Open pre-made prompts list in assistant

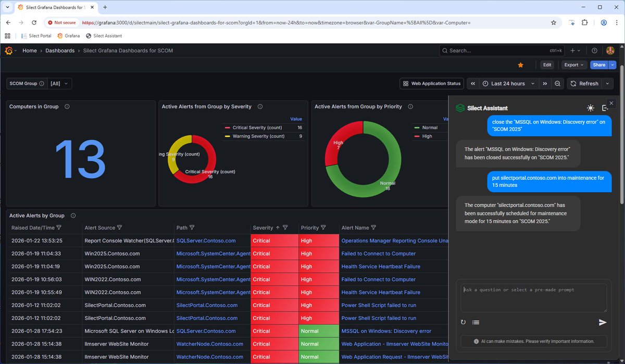[x=476, y=322]
